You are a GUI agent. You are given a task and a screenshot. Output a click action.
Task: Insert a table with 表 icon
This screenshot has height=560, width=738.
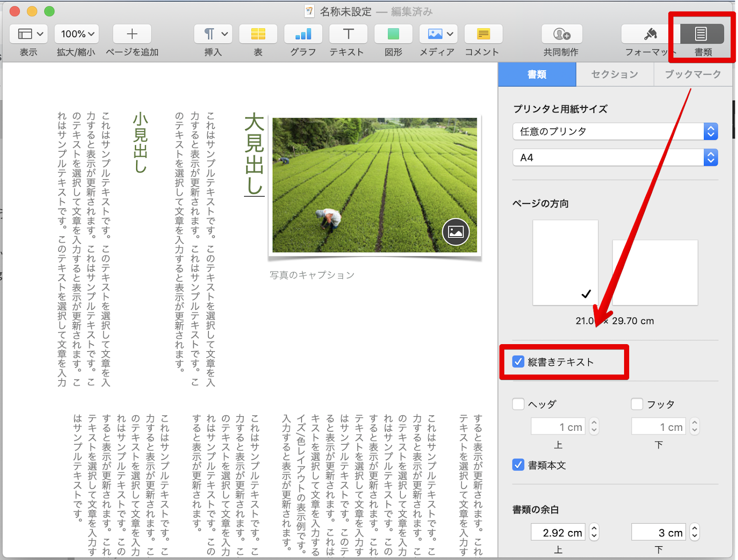258,34
